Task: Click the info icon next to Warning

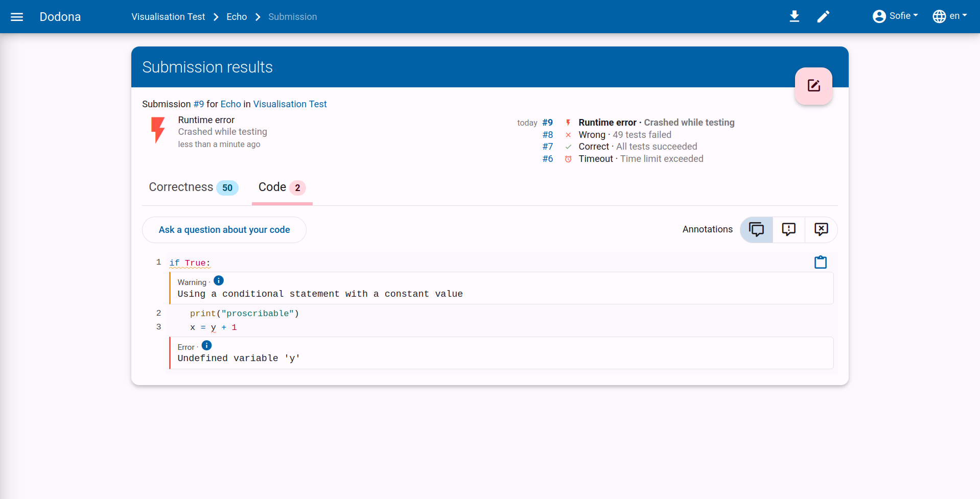Action: point(219,280)
